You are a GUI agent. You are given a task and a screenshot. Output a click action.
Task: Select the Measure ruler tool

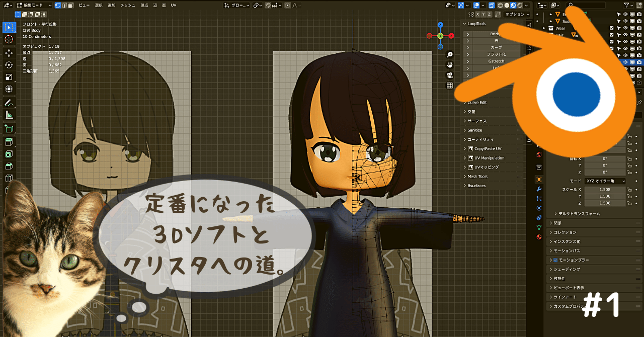(9, 115)
